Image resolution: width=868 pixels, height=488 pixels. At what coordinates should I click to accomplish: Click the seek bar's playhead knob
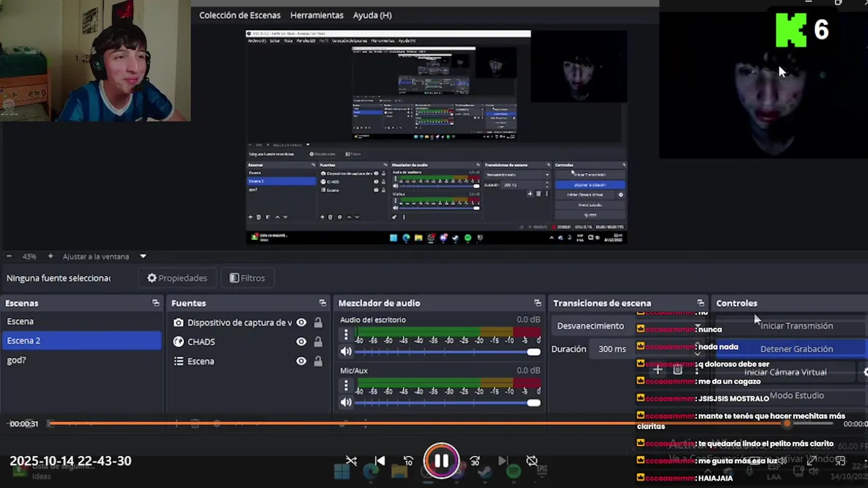tap(787, 424)
